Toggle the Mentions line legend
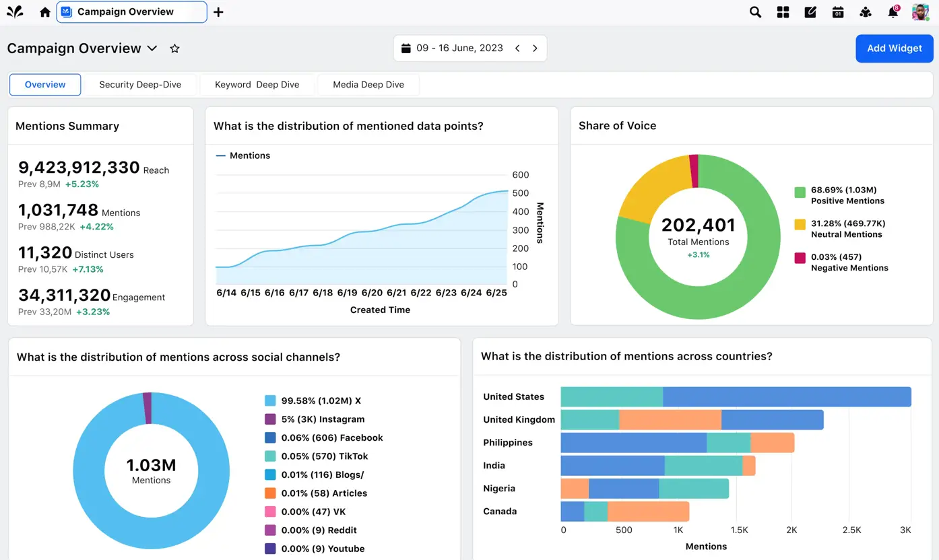 click(x=242, y=155)
